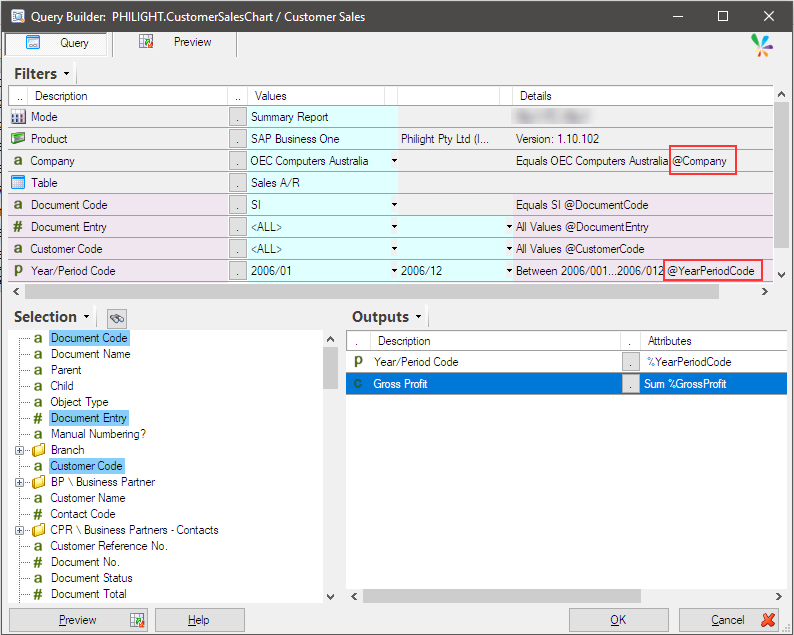Viewport: 794px width, 635px height.
Task: Open the Document Entry first value dropdown
Action: [x=394, y=227]
